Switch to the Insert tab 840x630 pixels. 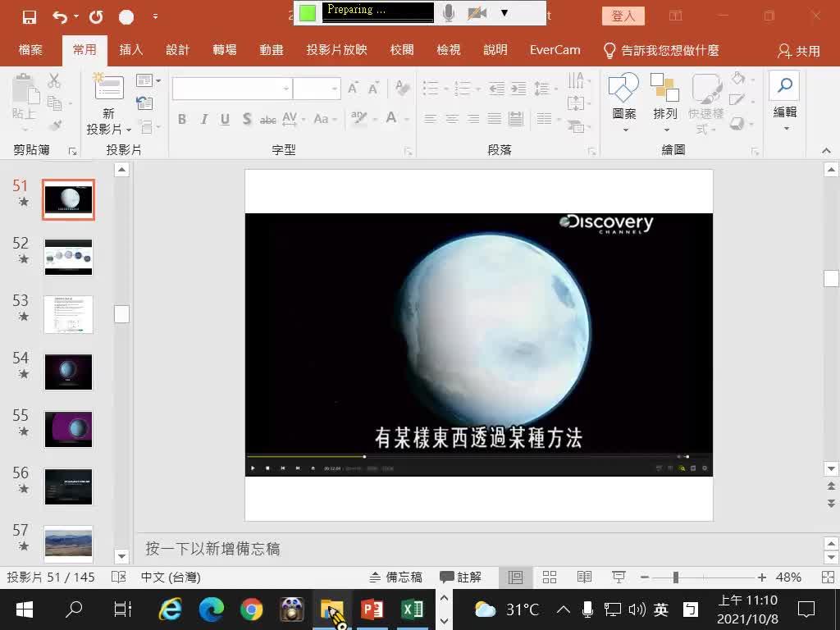(x=130, y=50)
